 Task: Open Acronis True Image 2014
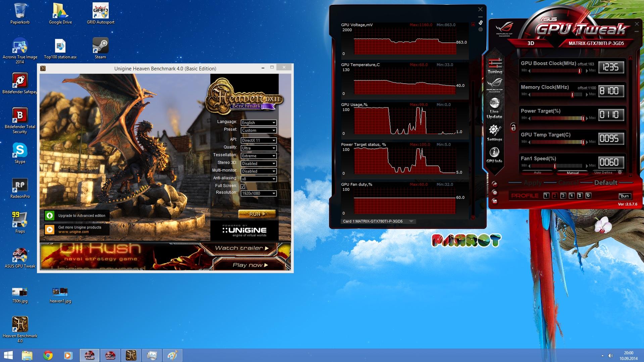pyautogui.click(x=20, y=51)
